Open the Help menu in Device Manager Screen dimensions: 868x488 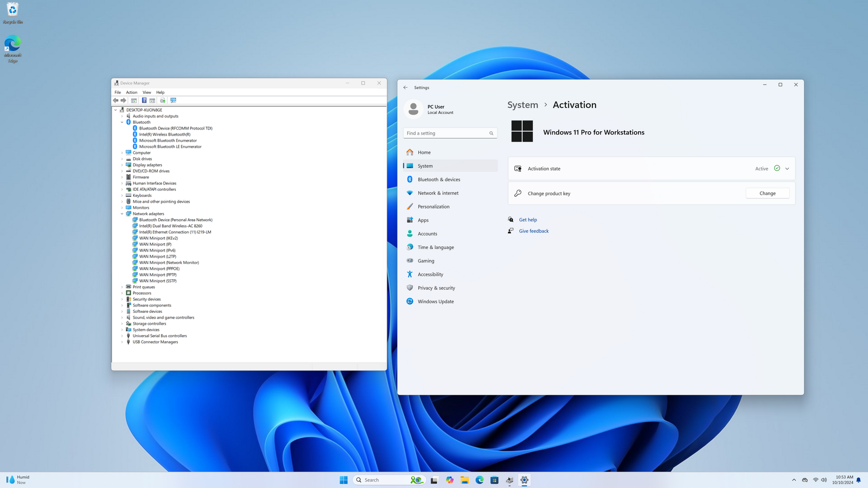click(x=161, y=92)
